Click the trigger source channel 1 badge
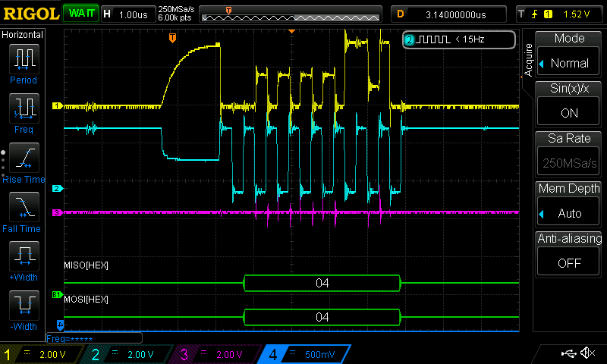 click(548, 14)
